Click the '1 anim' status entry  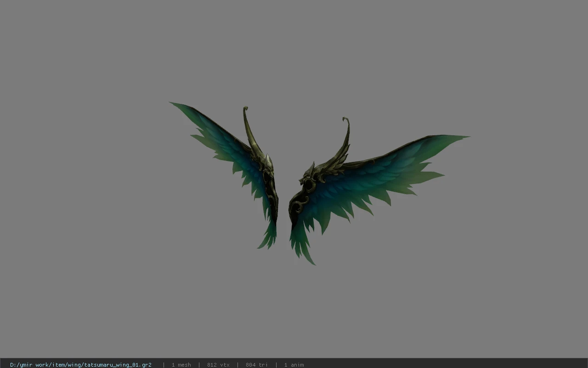pos(294,365)
